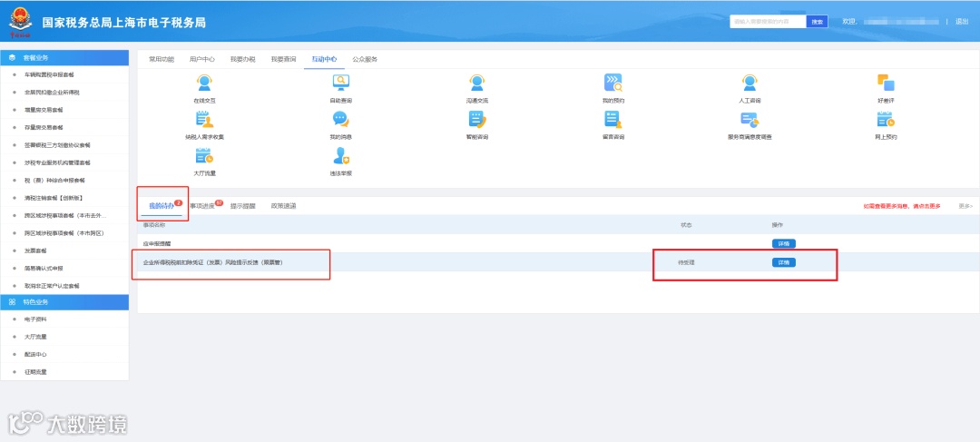Open 取消非正常户认定套餐 in sidebar

pyautogui.click(x=52, y=286)
